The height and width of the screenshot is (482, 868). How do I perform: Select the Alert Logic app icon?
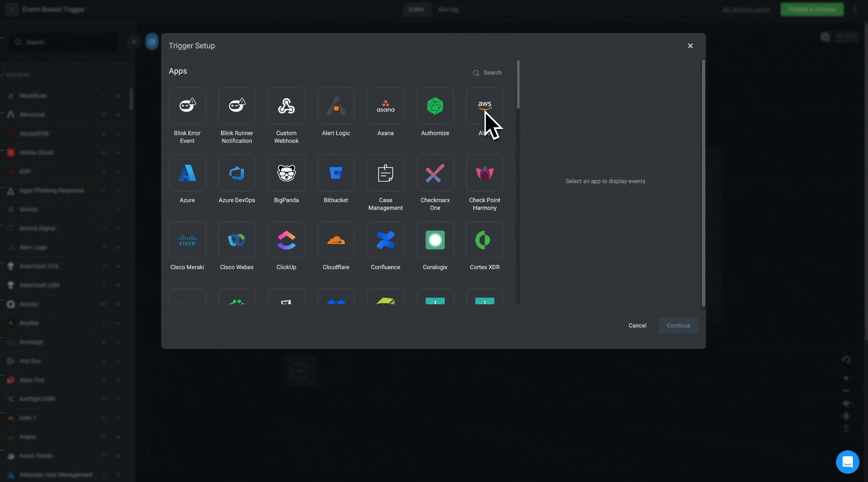(336, 106)
